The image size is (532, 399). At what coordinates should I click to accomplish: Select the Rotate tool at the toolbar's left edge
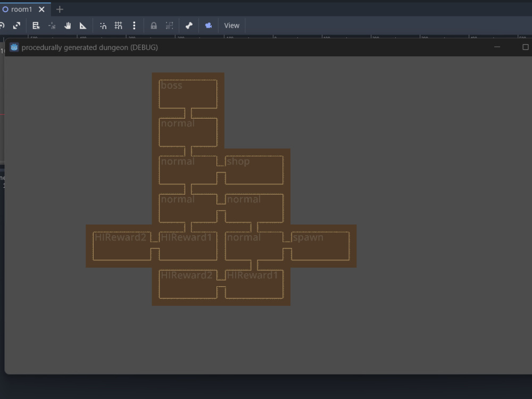2,25
